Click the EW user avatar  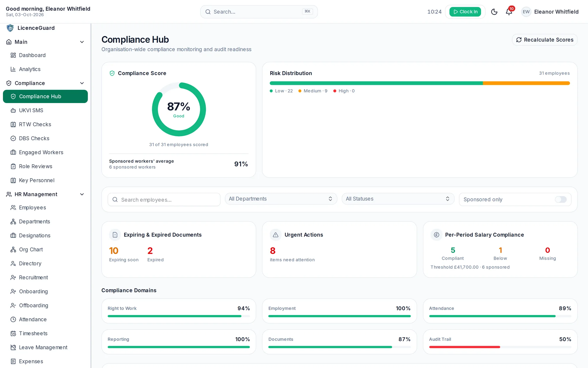[x=526, y=12]
